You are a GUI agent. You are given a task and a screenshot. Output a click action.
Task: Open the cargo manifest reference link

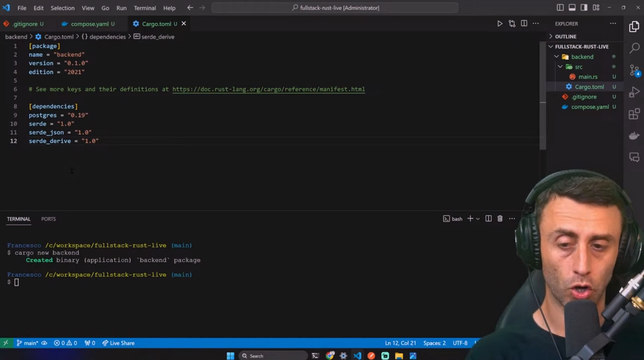pyautogui.click(x=268, y=89)
